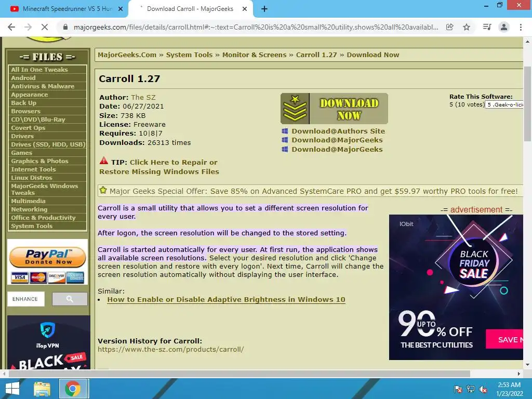This screenshot has width=532, height=399.
Task: Close the Download Carroll tab
Action: pyautogui.click(x=245, y=9)
